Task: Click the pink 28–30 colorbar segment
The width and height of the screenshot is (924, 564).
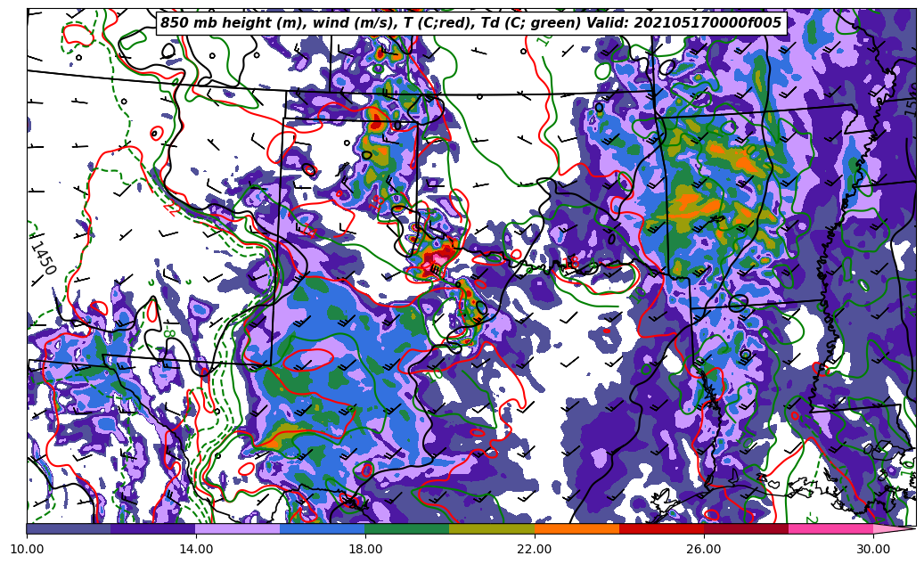Action: (x=830, y=528)
